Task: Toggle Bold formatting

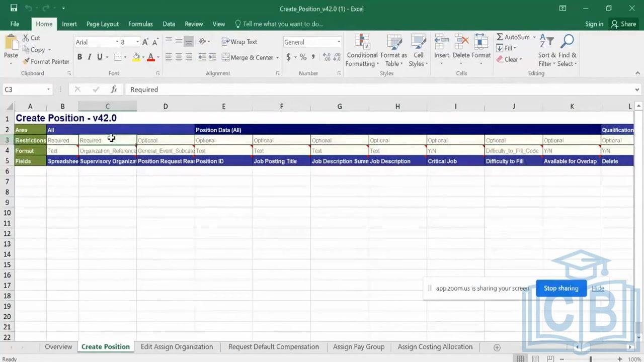Action: (79, 57)
